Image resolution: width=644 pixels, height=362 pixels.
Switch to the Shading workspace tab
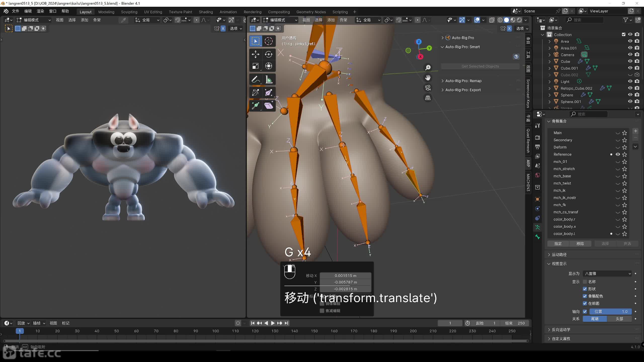tap(206, 12)
